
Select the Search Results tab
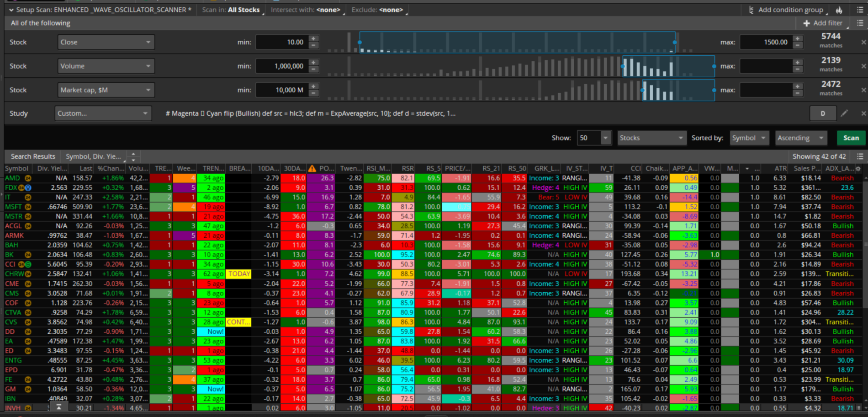click(x=33, y=156)
